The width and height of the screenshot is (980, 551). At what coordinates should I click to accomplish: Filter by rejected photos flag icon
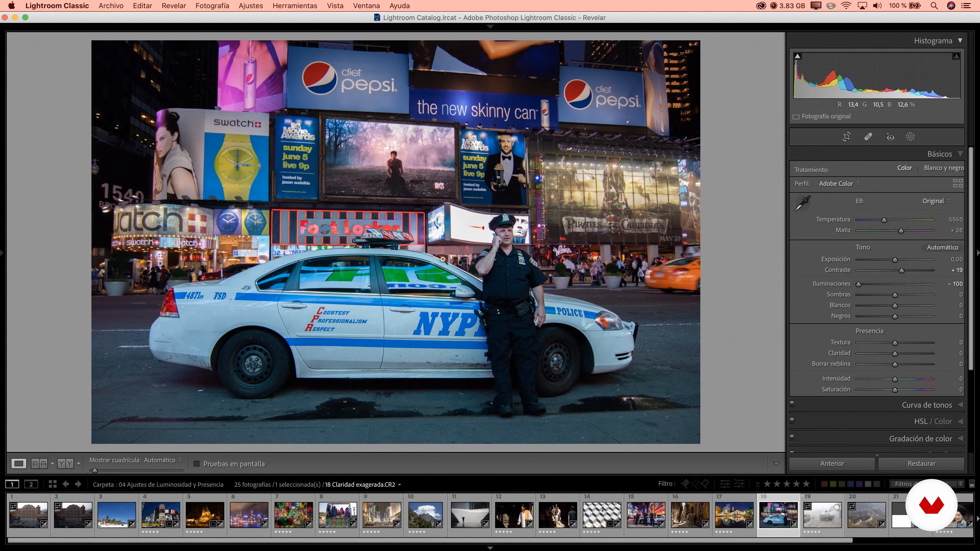705,484
